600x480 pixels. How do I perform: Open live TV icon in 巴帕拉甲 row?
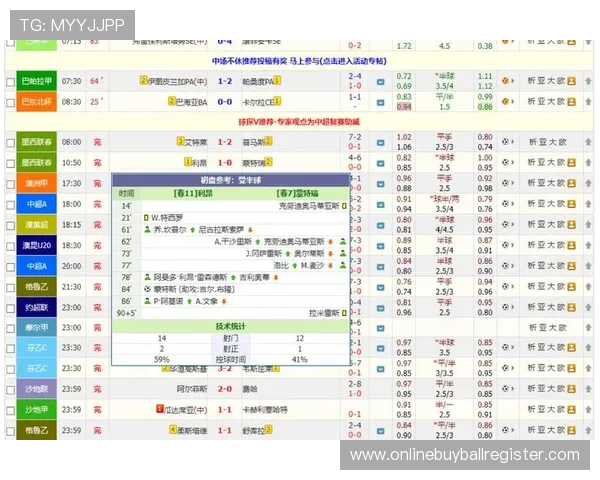[x=380, y=82]
